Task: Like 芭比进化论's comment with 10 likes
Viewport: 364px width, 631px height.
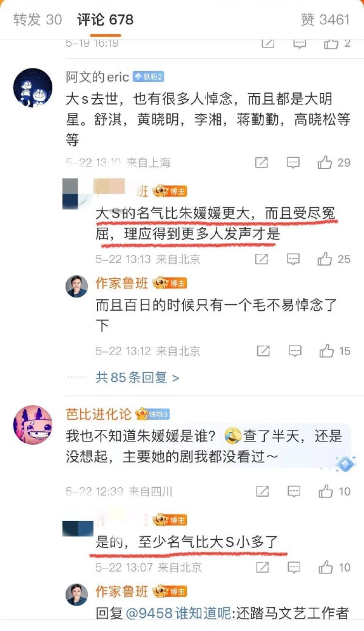Action: click(335, 491)
